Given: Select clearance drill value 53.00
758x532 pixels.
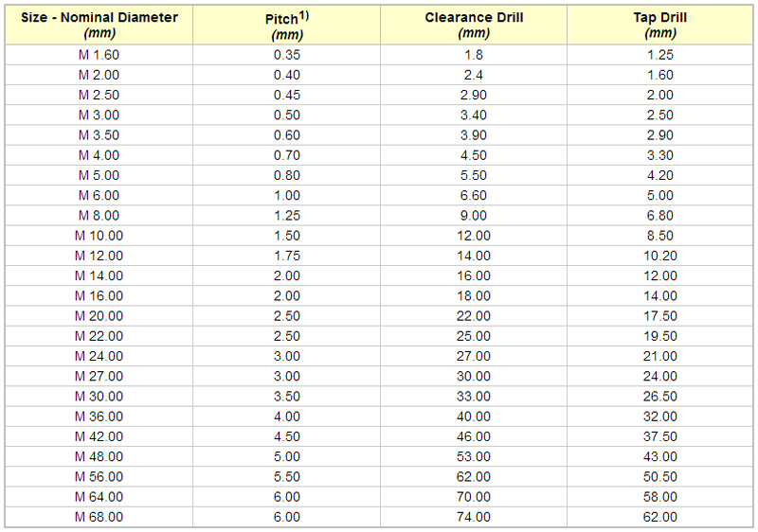Looking at the screenshot, I should click(474, 456).
